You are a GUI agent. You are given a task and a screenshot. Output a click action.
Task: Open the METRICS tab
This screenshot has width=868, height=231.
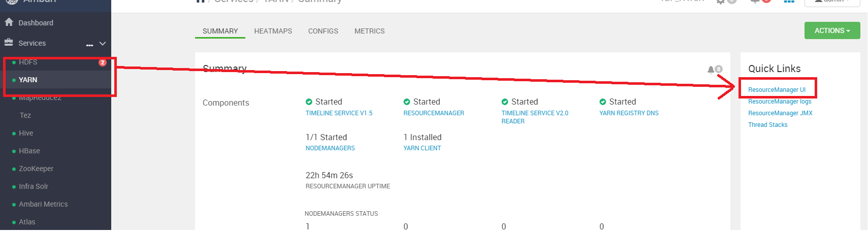[369, 31]
